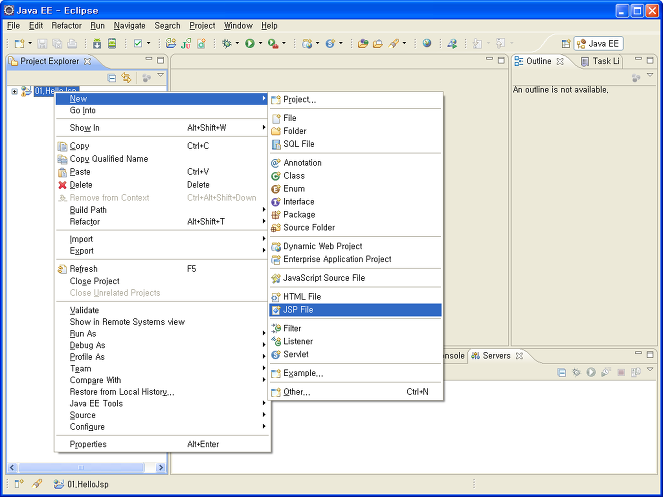Click Collapse All in Project Explorer
Image resolution: width=663 pixels, height=497 pixels.
(112, 78)
